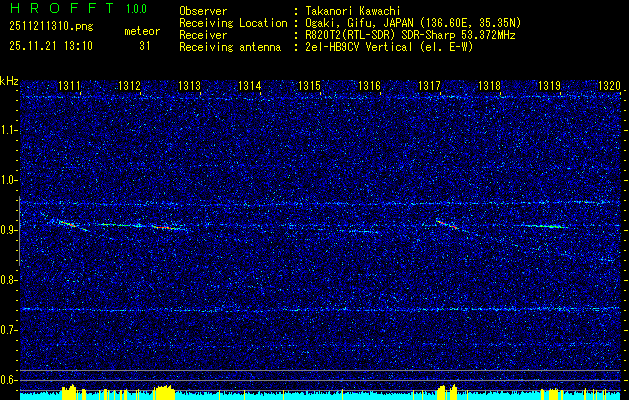This screenshot has width=629, height=400.
Task: Click the version number 1.0.0
Action: (x=136, y=9)
